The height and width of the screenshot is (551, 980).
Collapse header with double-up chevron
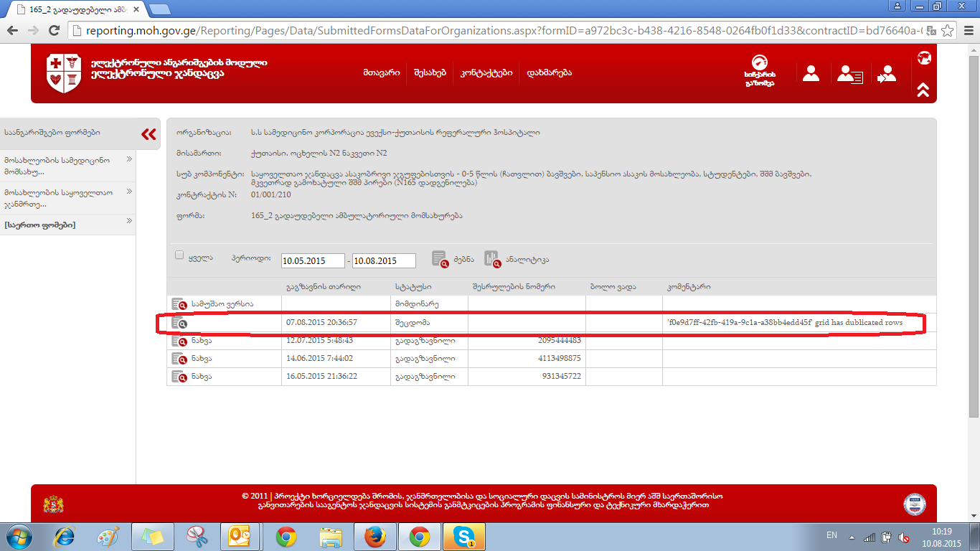[923, 90]
